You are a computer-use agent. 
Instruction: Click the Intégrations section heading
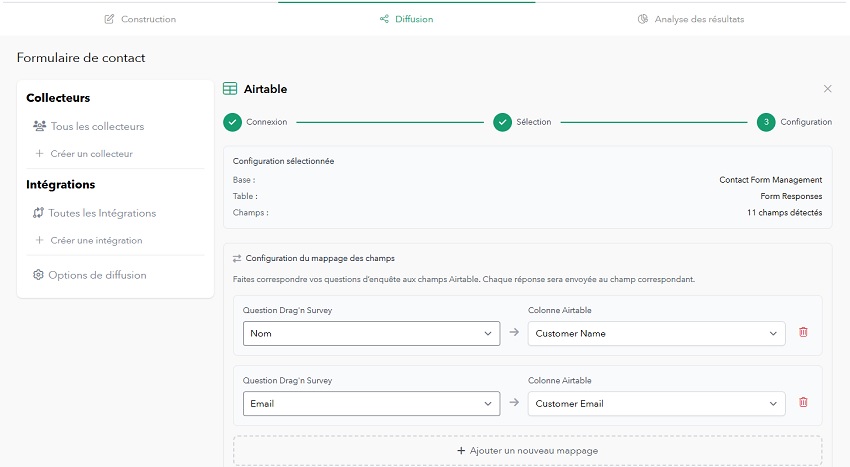[61, 185]
